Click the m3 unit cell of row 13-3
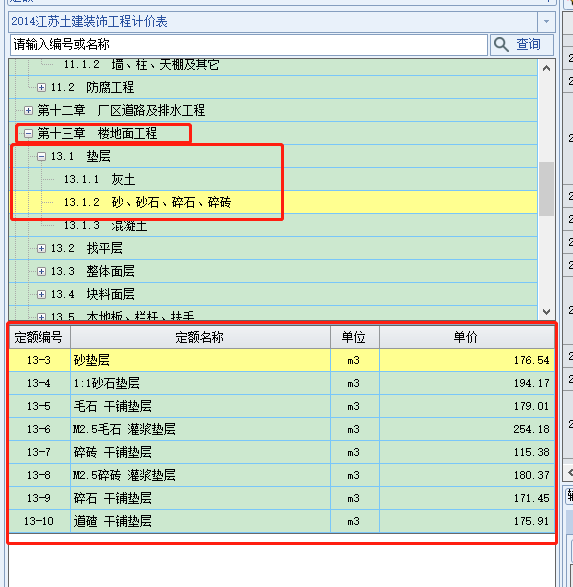Image resolution: width=573 pixels, height=587 pixels. click(x=354, y=361)
